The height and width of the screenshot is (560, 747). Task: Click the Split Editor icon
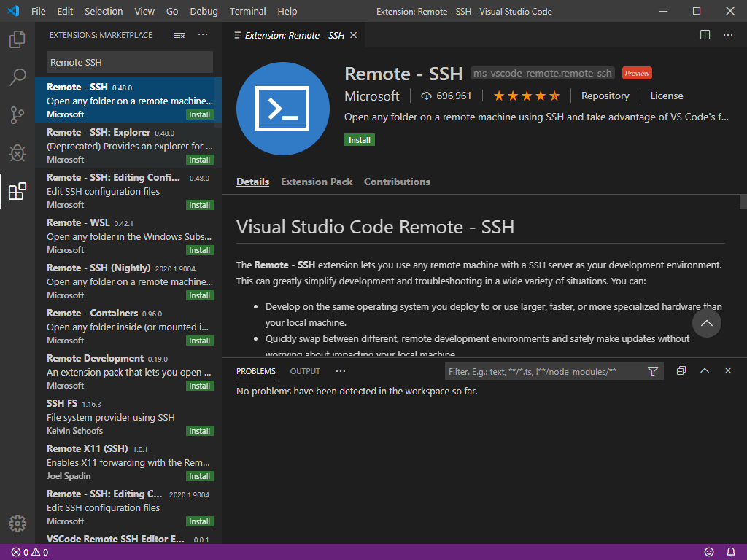click(704, 34)
